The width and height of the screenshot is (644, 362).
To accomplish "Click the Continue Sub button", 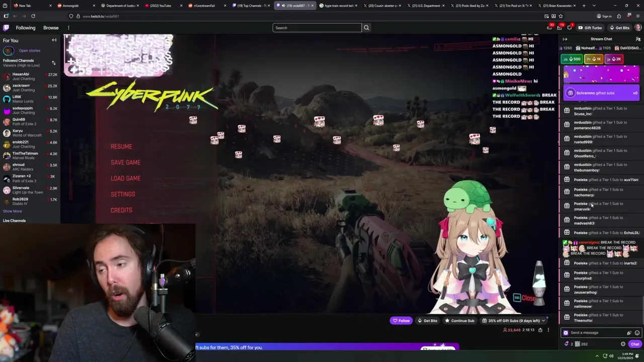I will point(460,321).
